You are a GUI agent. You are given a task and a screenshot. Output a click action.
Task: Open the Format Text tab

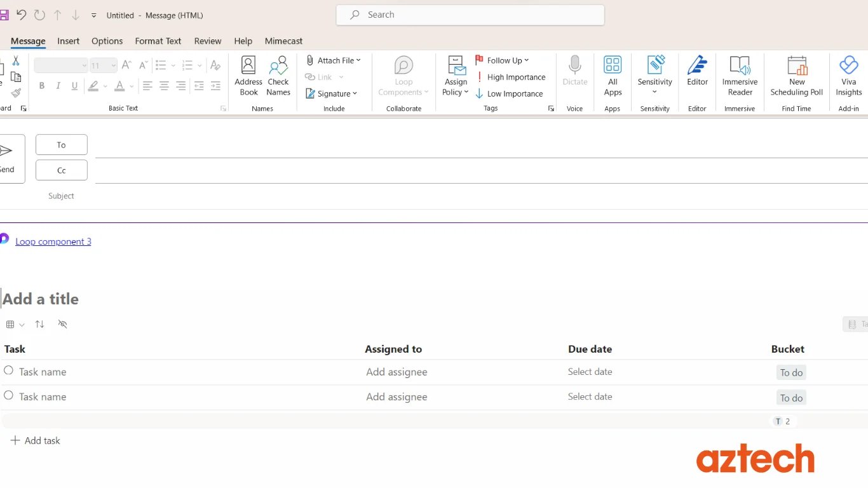pos(158,41)
